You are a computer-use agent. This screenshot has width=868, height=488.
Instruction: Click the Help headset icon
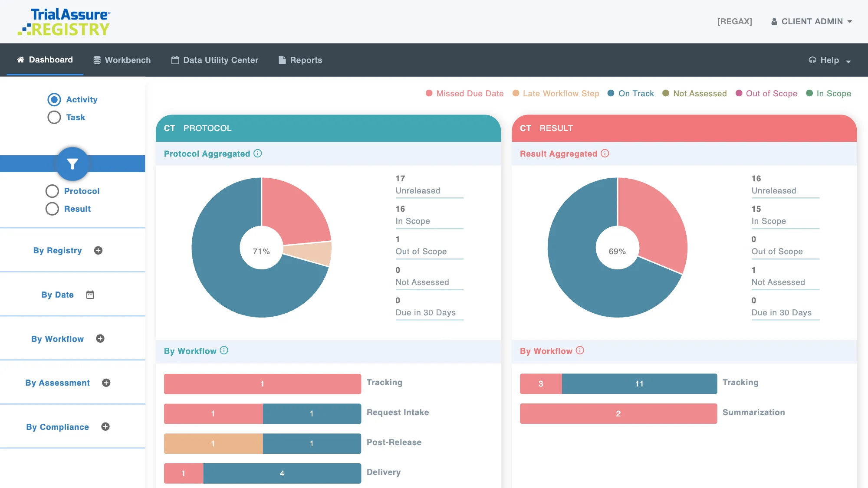[812, 60]
